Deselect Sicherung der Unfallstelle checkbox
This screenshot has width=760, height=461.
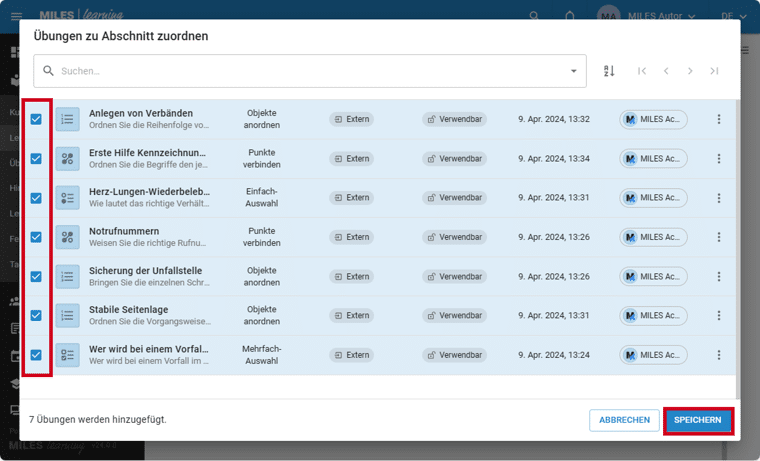tap(36, 276)
